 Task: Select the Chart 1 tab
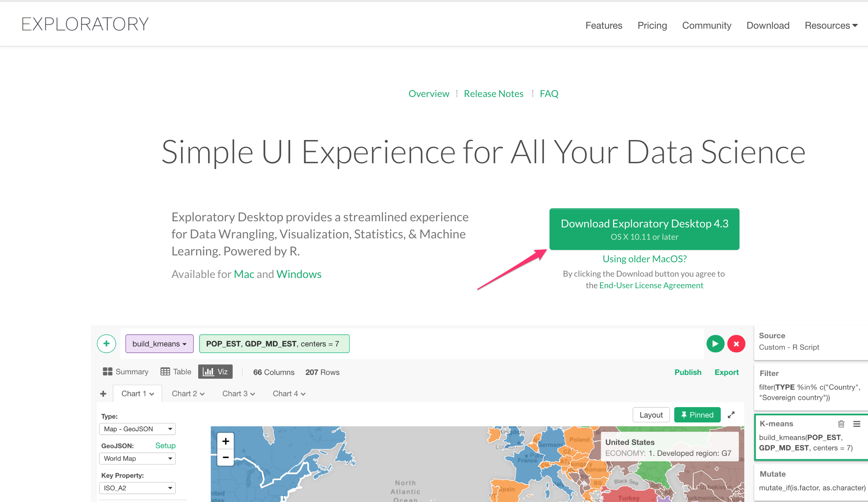pos(137,393)
